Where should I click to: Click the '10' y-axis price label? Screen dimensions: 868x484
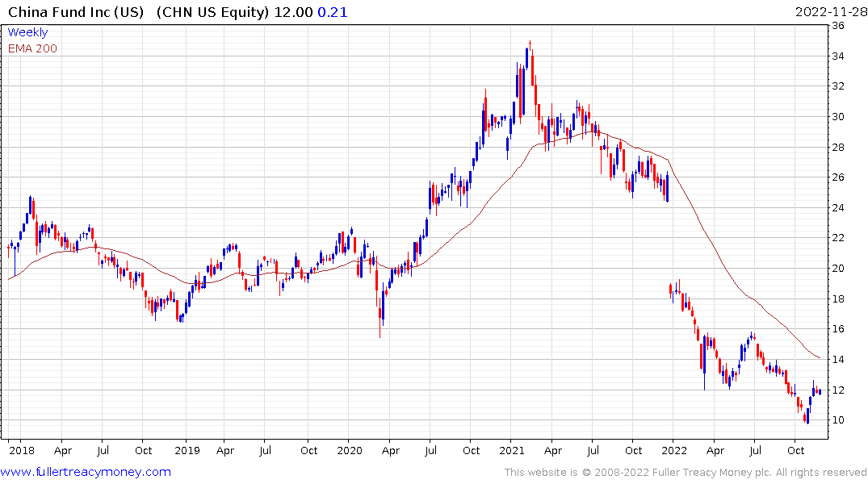(x=838, y=420)
